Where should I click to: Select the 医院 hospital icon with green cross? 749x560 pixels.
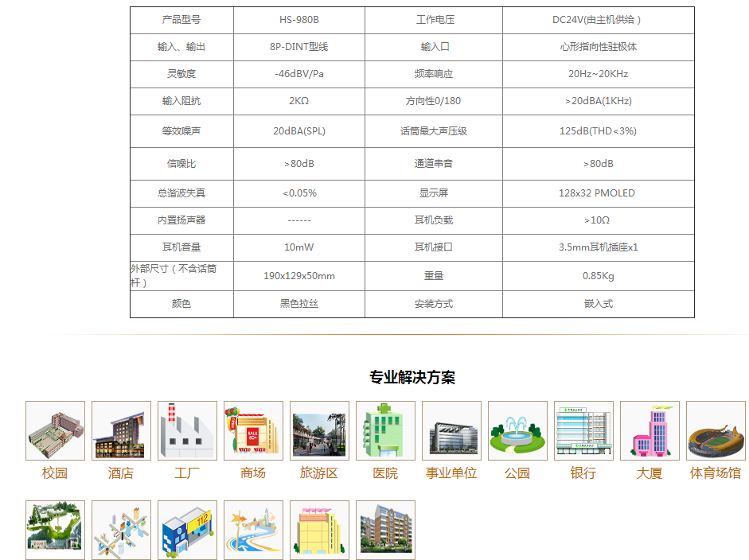pyautogui.click(x=385, y=430)
